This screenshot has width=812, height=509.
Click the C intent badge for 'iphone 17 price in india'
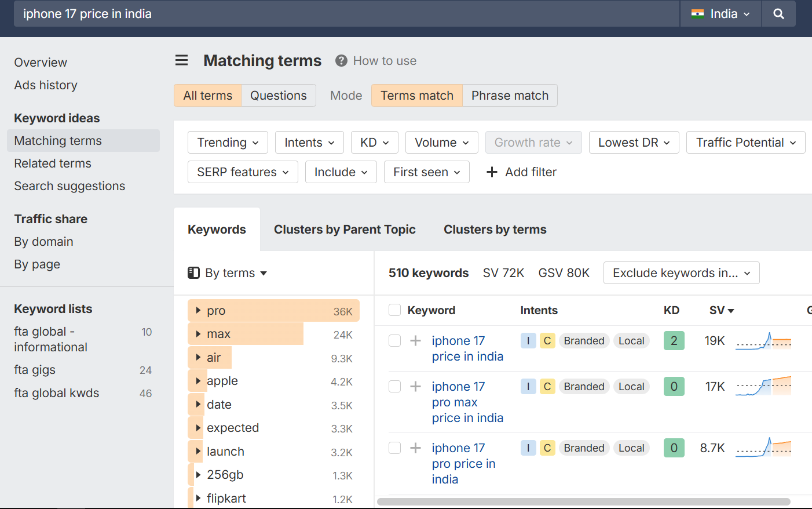[x=547, y=341]
